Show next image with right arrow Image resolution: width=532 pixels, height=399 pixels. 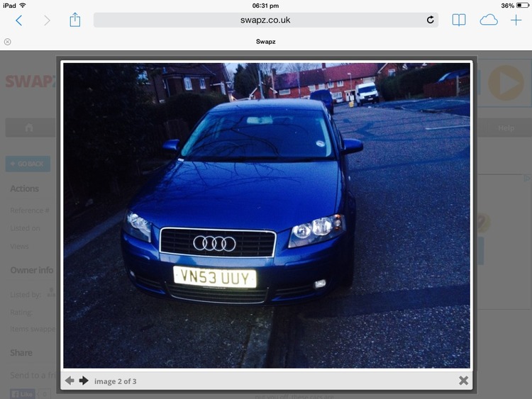tap(84, 381)
